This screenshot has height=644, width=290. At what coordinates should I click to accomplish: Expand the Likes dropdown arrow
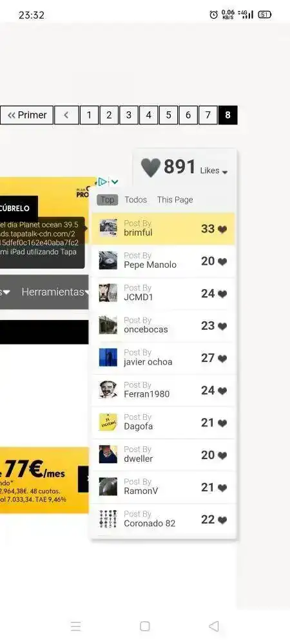point(225,173)
